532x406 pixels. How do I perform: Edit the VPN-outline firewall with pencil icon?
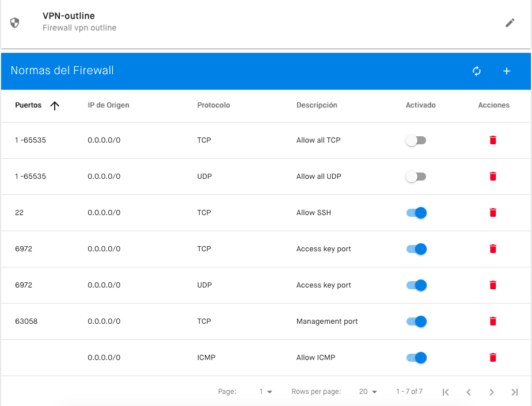[x=510, y=22]
